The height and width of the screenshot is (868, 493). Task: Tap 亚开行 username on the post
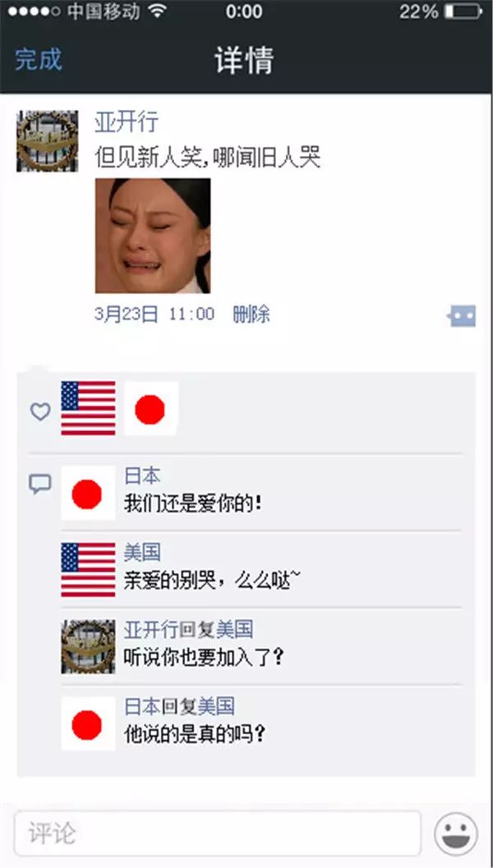click(x=127, y=123)
